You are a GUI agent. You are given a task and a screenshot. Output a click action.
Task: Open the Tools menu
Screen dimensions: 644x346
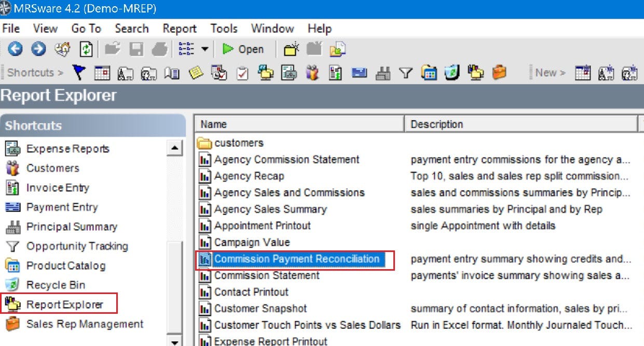click(224, 29)
